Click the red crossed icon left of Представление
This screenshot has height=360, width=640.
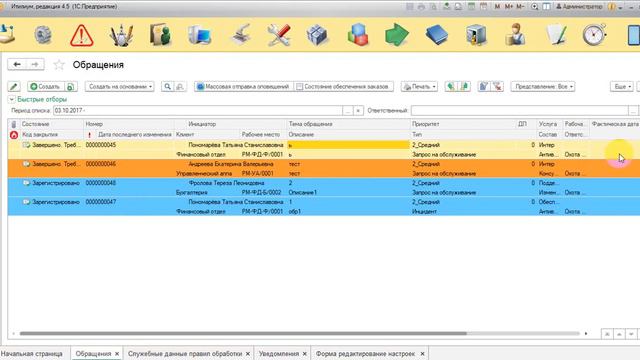[x=497, y=87]
